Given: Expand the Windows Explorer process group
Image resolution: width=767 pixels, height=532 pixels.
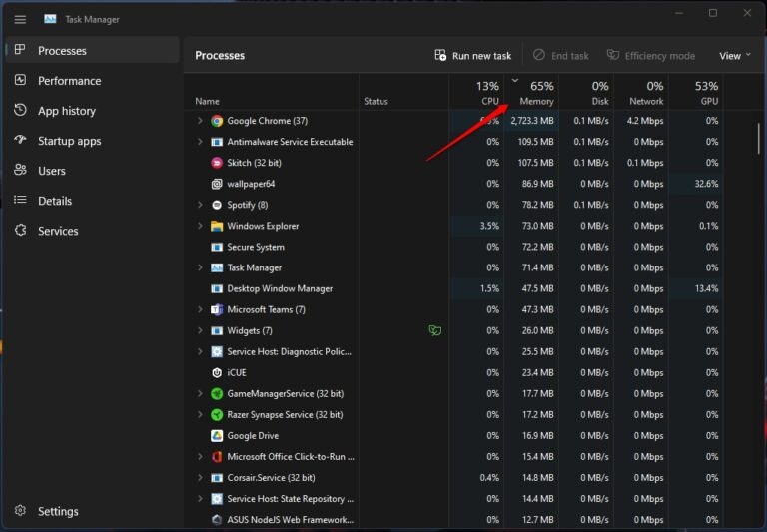Looking at the screenshot, I should (x=201, y=226).
